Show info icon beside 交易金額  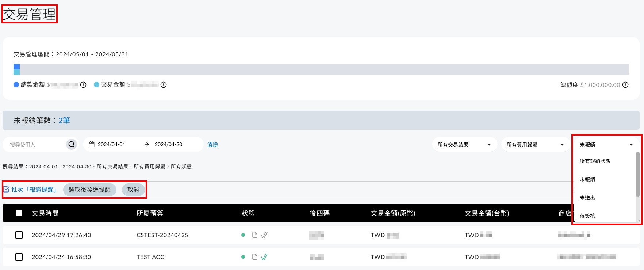pos(164,85)
